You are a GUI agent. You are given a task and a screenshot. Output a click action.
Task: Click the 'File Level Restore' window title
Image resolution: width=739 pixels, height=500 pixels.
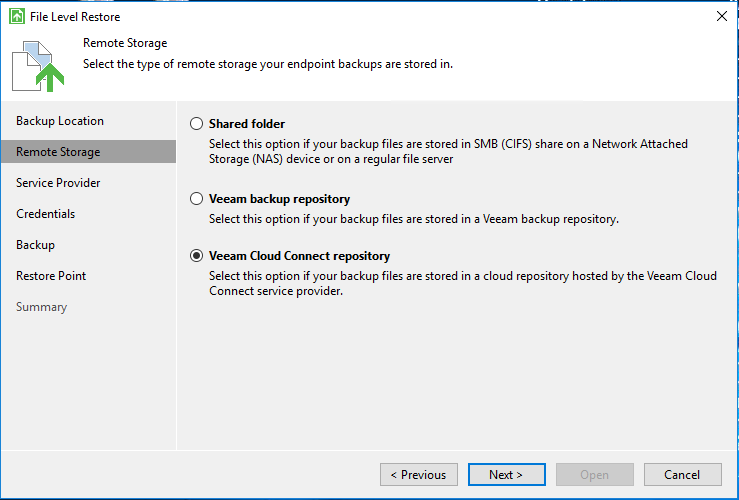75,17
